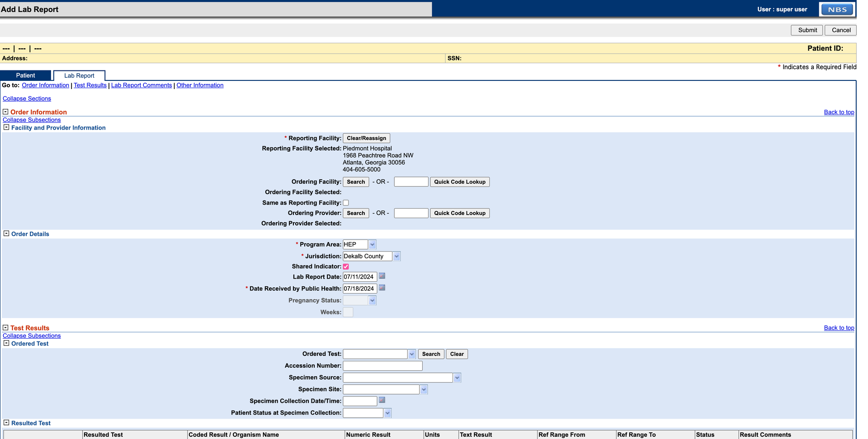Collapse the Order Information section icon
868x439 pixels.
[5, 111]
